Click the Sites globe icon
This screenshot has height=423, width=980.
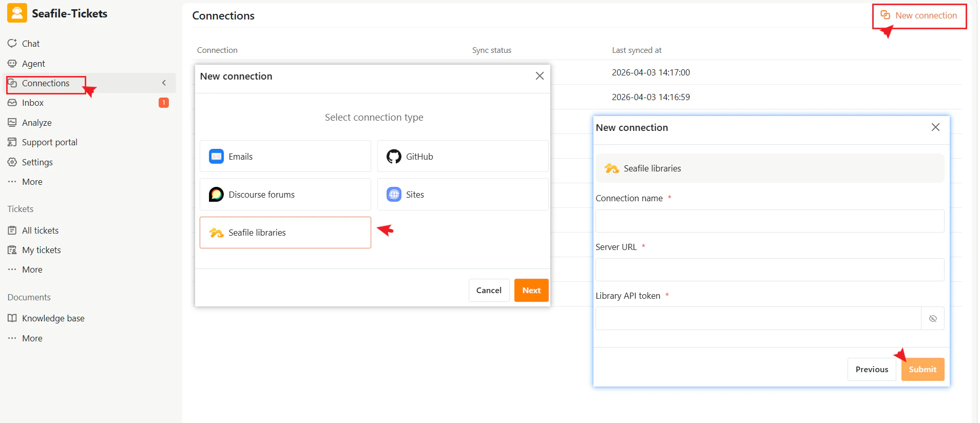394,194
